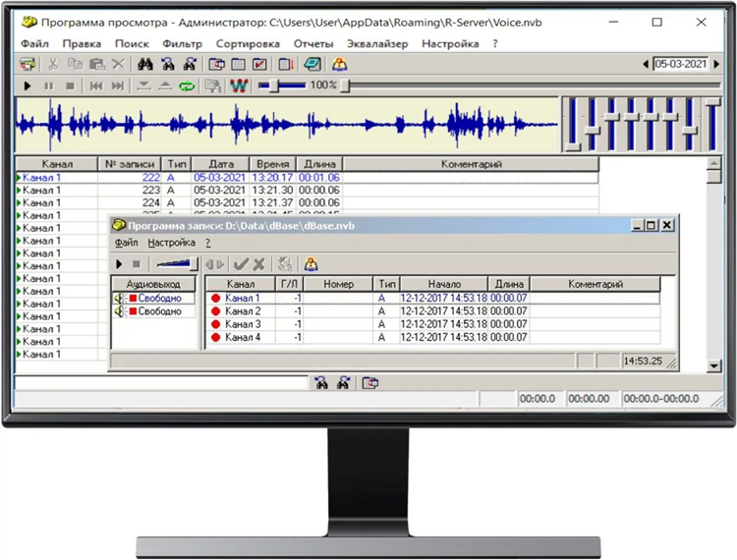Click the empty list window toolbar icon

(239, 64)
